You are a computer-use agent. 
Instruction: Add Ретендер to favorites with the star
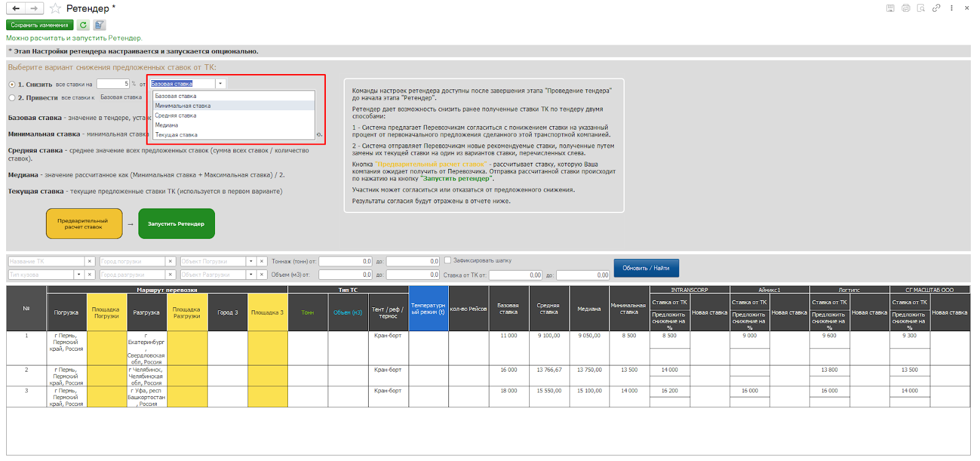click(x=55, y=8)
